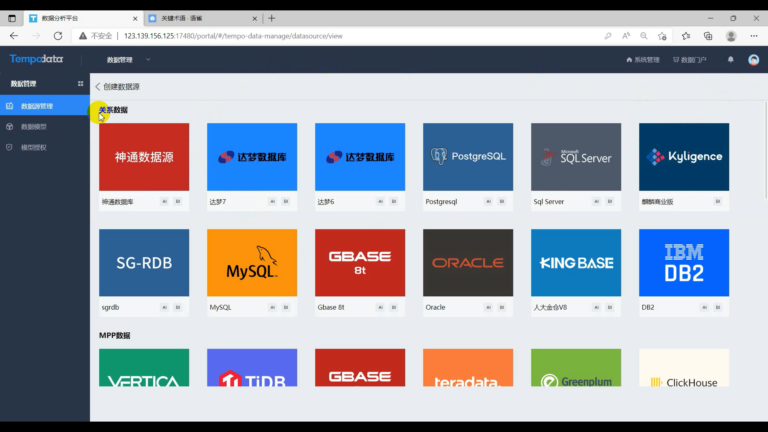Open 模型授权 in the sidebar
The width and height of the screenshot is (768, 432).
click(x=45, y=147)
